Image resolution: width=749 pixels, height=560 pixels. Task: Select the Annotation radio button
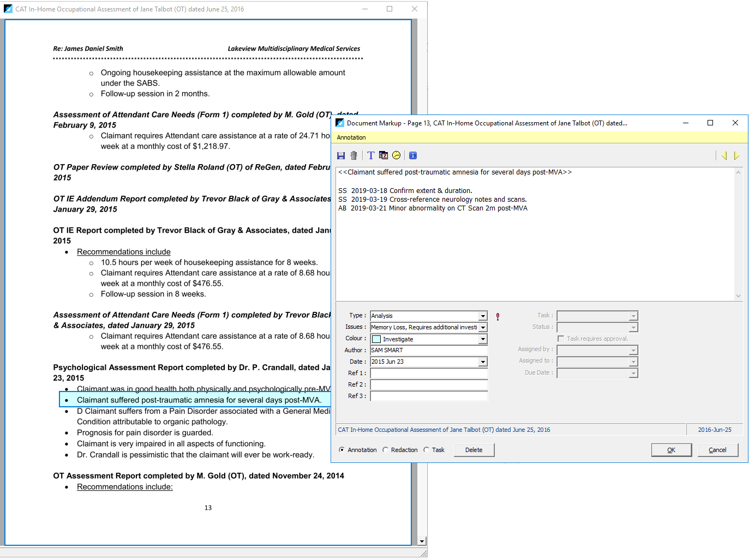341,450
